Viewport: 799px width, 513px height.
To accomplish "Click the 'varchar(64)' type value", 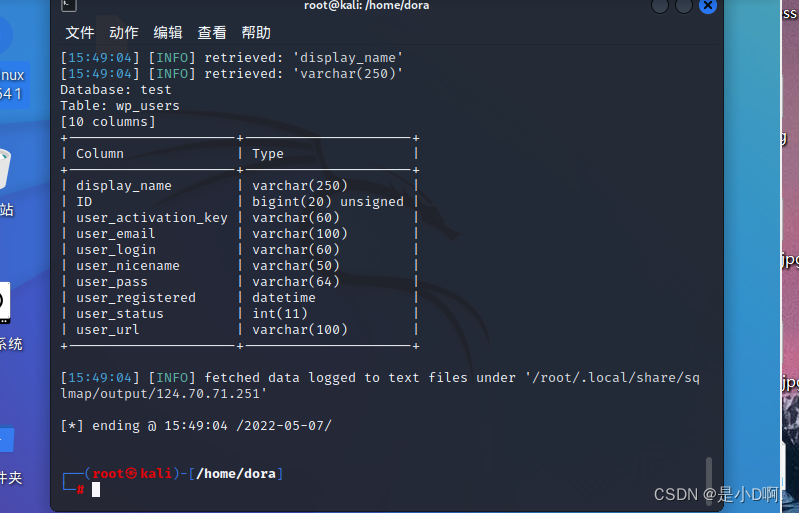I will coord(296,282).
